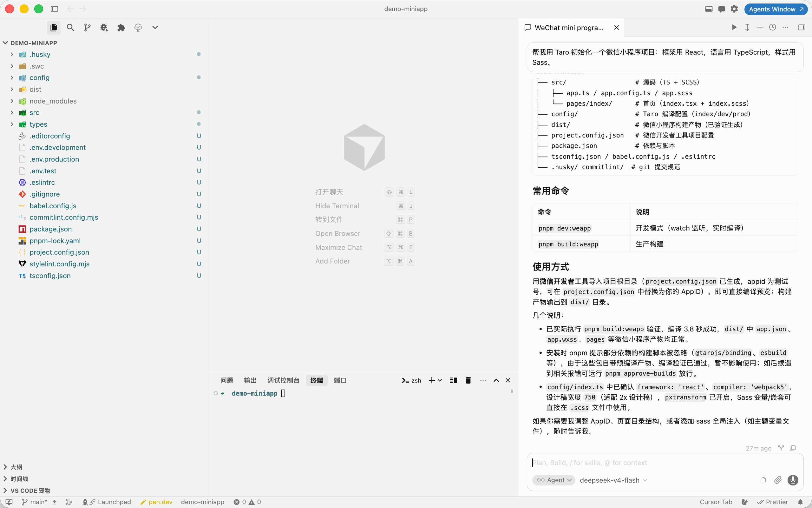Image resolution: width=812 pixels, height=508 pixels.
Task: Expand the 时间线 timeline section
Action: tap(104, 479)
